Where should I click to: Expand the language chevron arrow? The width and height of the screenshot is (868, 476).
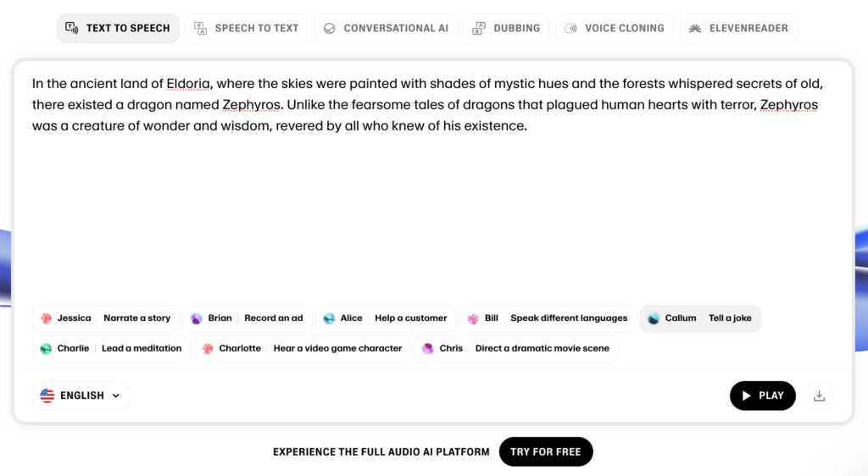[116, 396]
